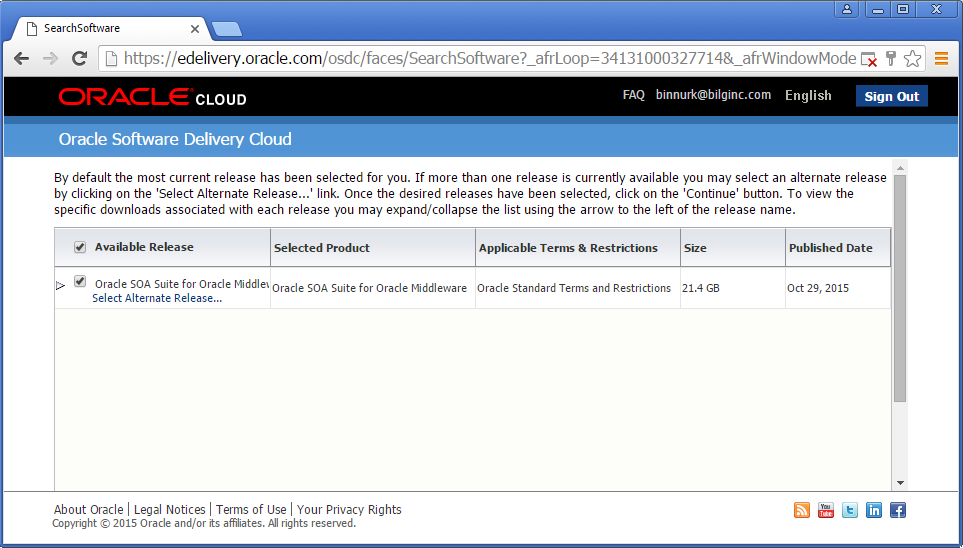Click the binnurk@bilginc.com account link
The width and height of the screenshot is (963, 548).
pos(713,95)
